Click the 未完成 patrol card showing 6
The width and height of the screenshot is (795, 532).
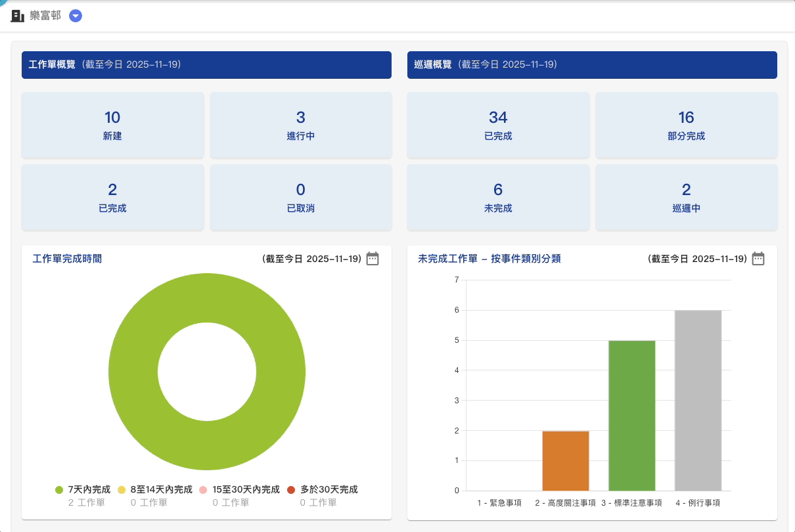coord(497,197)
